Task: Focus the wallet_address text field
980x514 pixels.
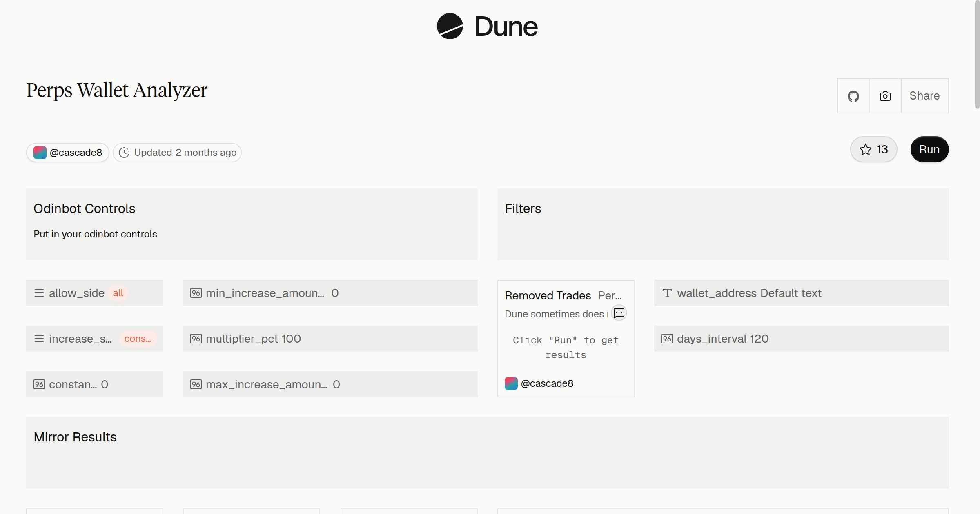Action: point(802,293)
